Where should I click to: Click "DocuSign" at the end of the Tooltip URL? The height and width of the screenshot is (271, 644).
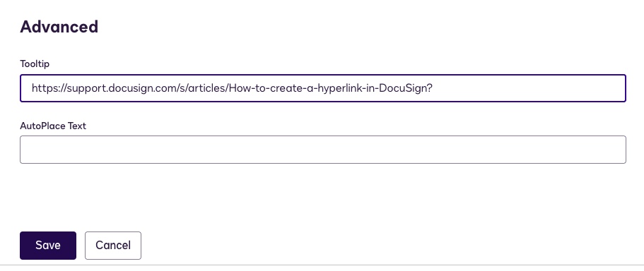tap(402, 88)
